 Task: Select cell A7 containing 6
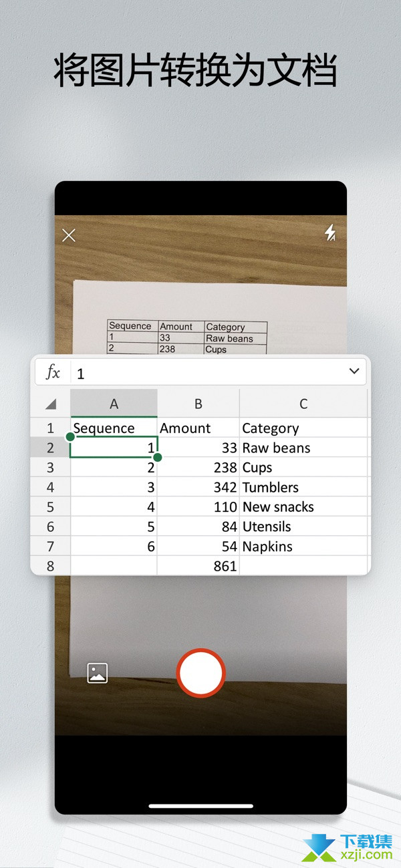pyautogui.click(x=114, y=546)
